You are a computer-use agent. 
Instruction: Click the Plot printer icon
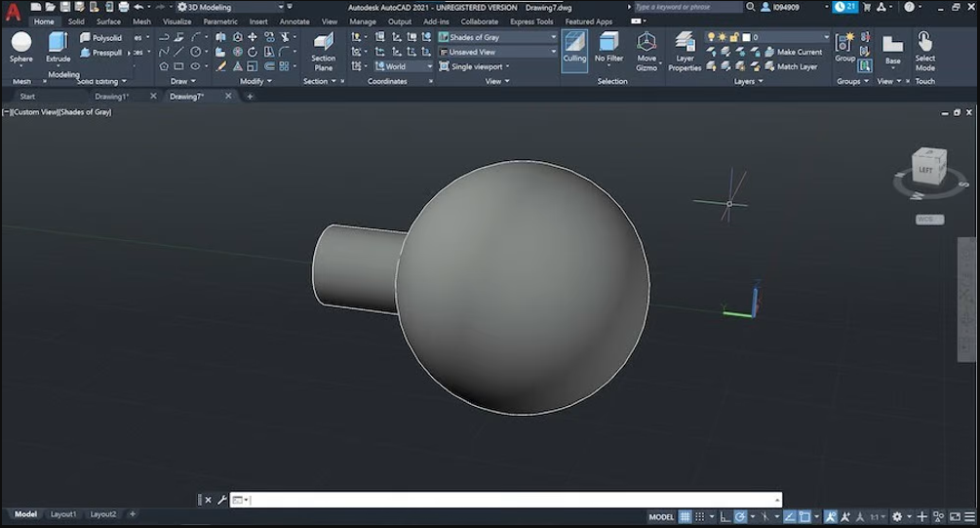[x=124, y=7]
